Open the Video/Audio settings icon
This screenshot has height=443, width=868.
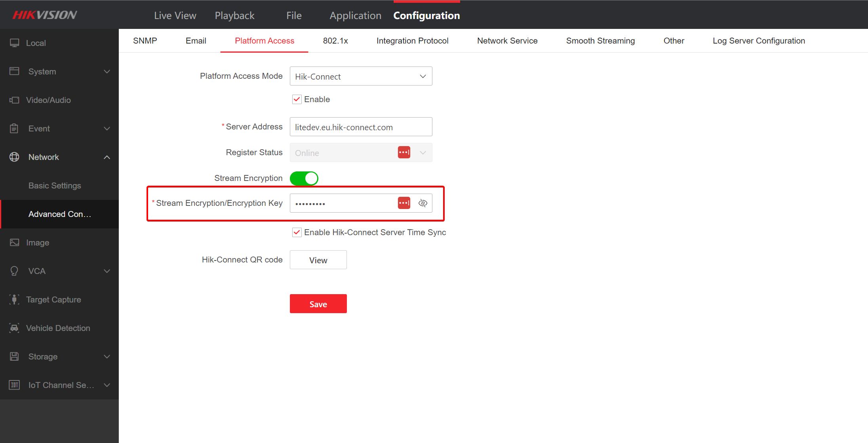[14, 100]
